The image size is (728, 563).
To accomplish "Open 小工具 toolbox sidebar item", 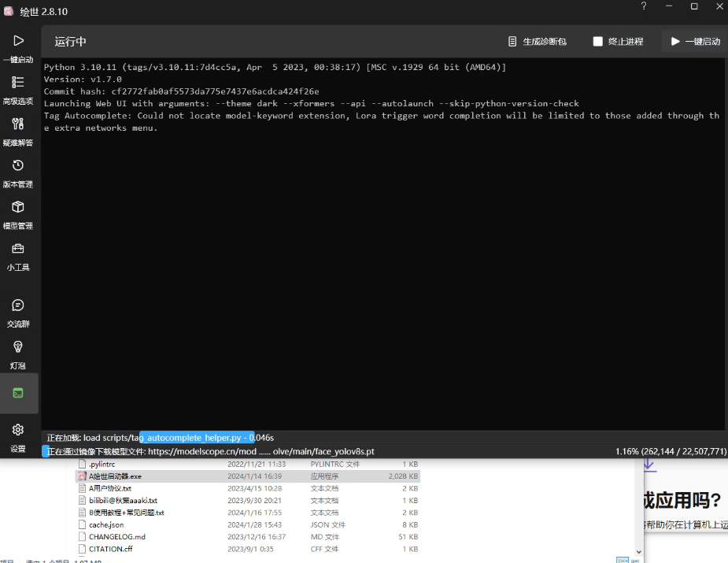I will point(18,257).
